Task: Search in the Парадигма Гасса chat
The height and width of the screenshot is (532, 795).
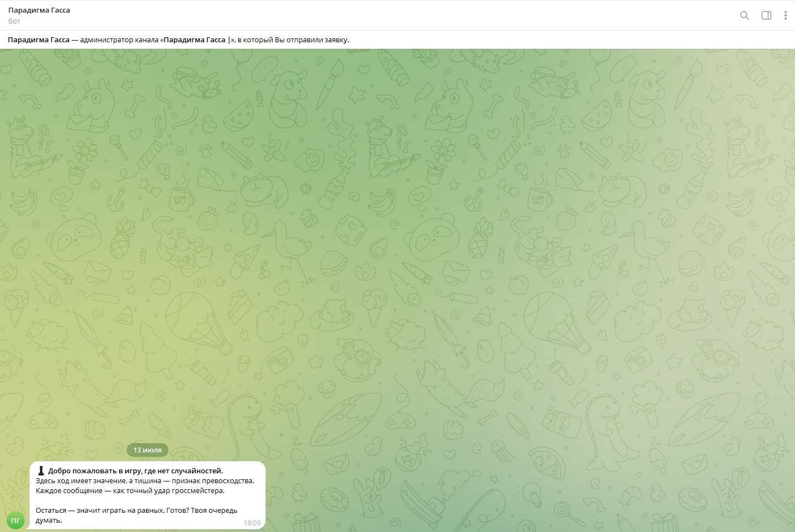Action: point(745,15)
